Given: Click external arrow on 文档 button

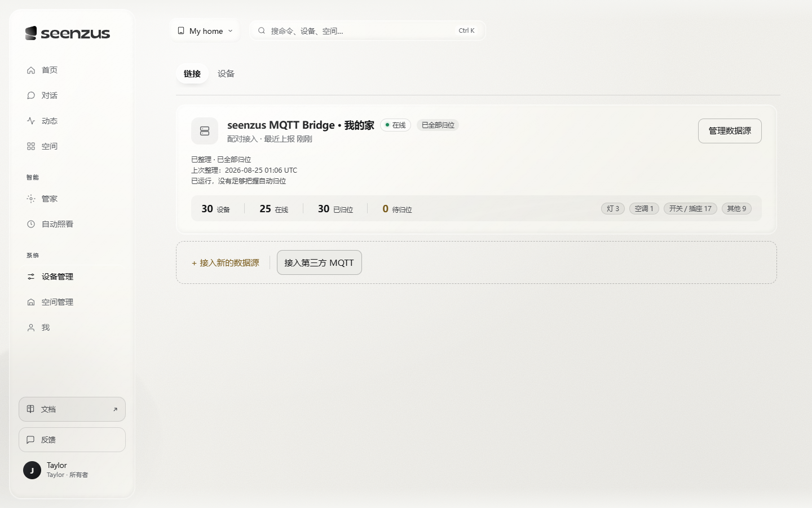Looking at the screenshot, I should click(x=115, y=409).
